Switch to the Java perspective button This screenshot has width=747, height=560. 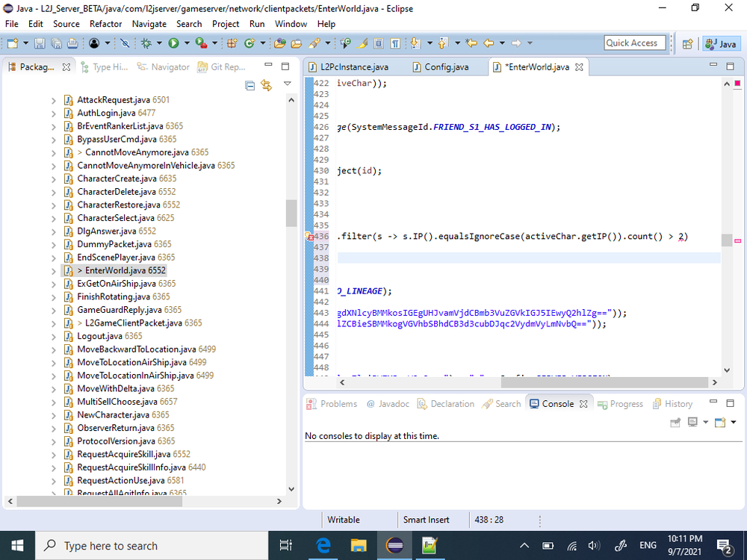(720, 43)
